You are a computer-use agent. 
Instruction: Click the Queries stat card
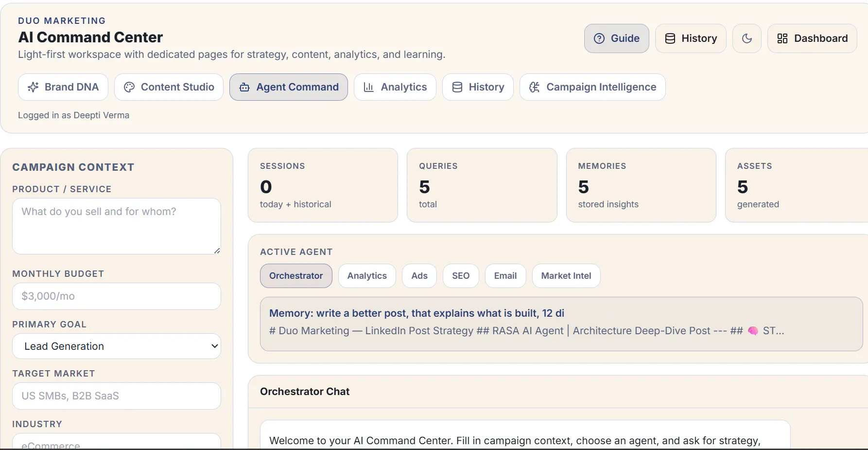(x=482, y=185)
